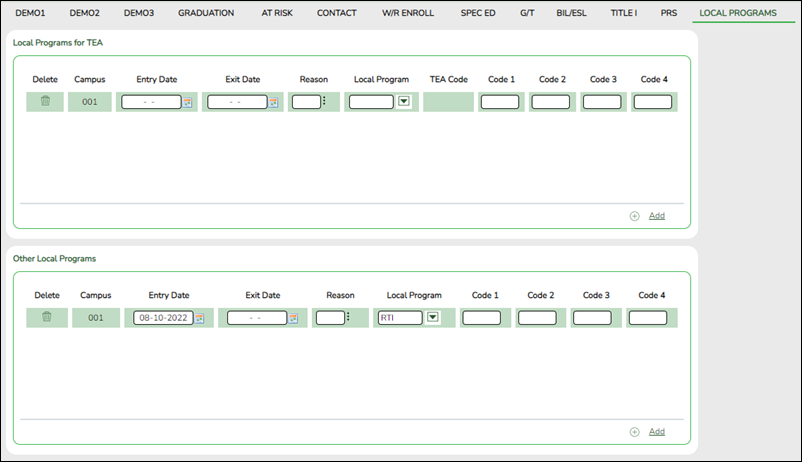
Task: Click plus icon beside Add in Other Local Programs
Action: click(x=634, y=432)
